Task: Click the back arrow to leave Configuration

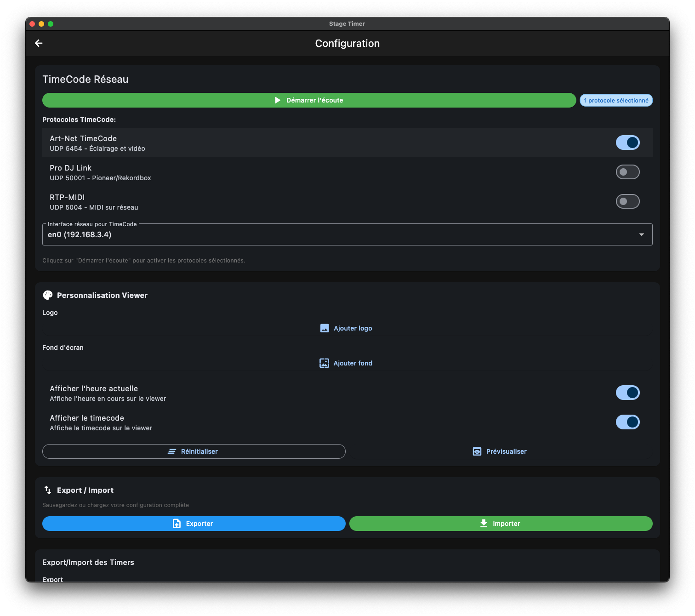Action: (39, 43)
